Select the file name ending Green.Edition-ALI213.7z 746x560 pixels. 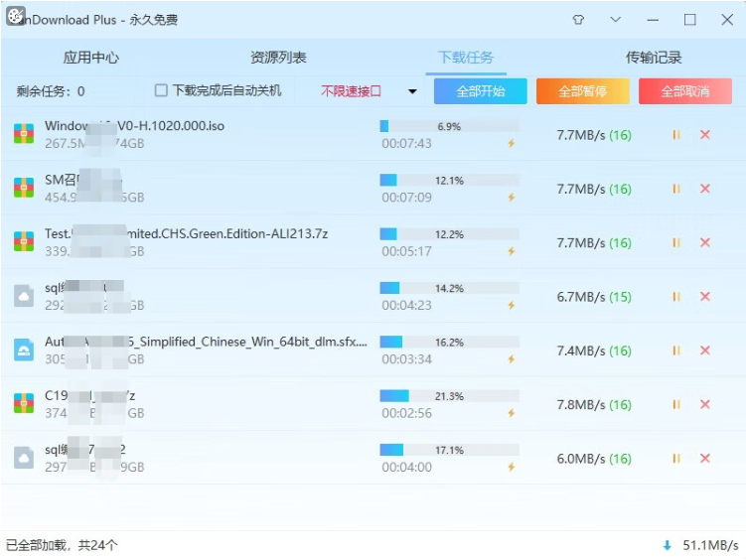pyautogui.click(x=186, y=234)
